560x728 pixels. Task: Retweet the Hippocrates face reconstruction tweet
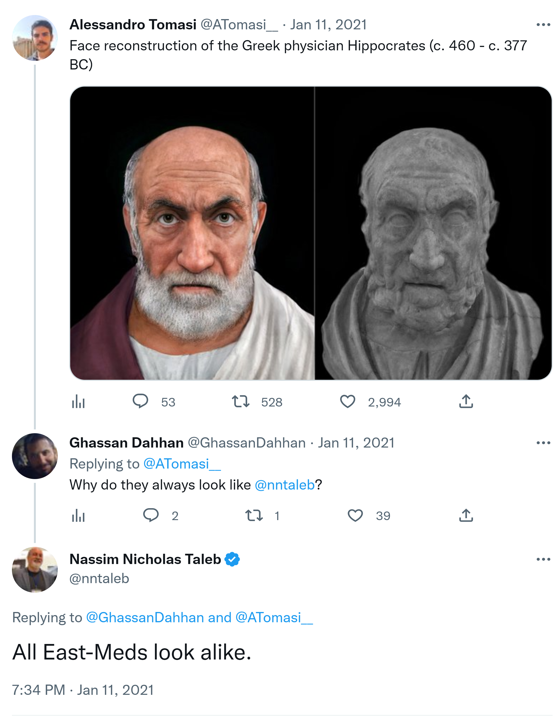[x=241, y=401]
